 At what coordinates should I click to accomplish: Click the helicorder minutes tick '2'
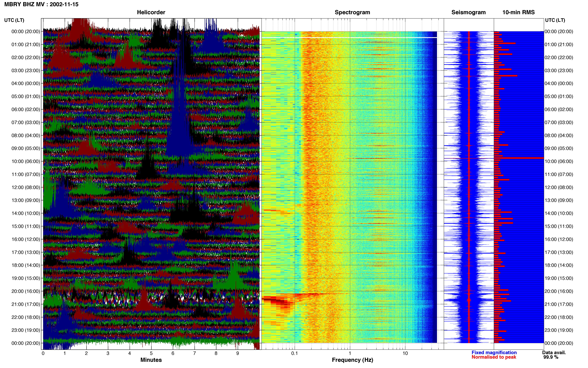pos(86,353)
